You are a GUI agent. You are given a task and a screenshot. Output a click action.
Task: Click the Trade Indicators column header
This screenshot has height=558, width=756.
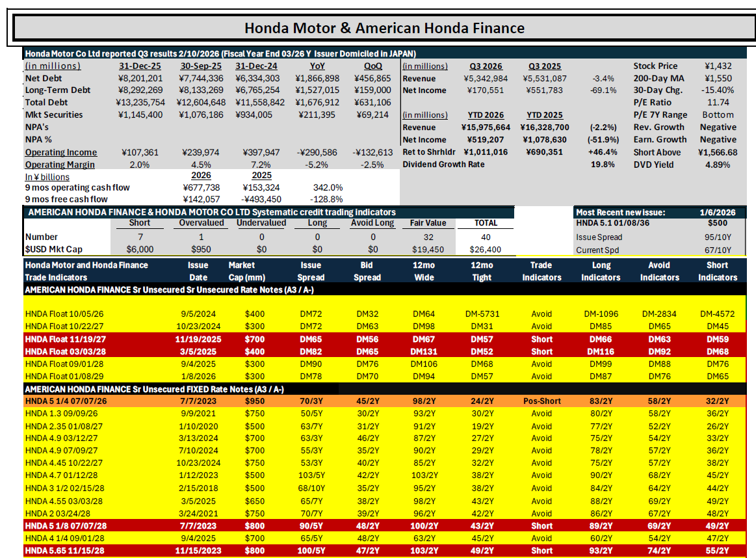pyautogui.click(x=541, y=272)
